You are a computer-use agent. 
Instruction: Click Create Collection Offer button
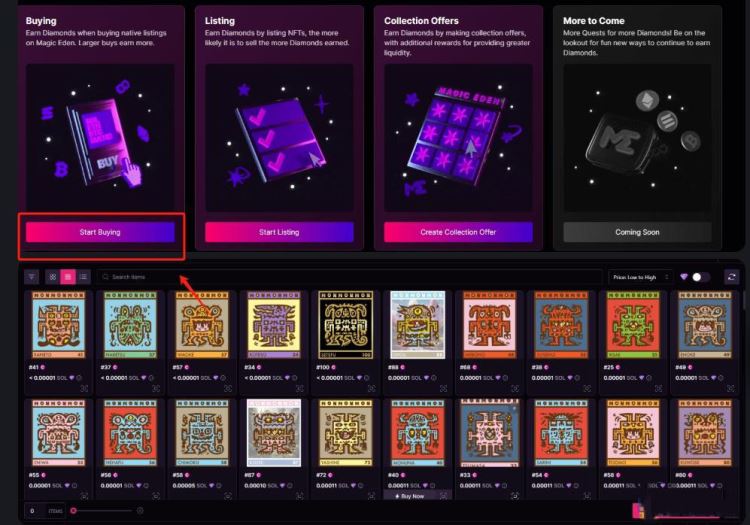tap(458, 232)
